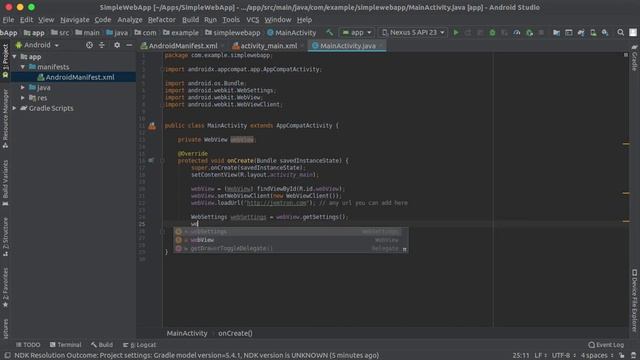640x360 pixels.
Task: Click the Make Project hammer icon
Action: 329,32
